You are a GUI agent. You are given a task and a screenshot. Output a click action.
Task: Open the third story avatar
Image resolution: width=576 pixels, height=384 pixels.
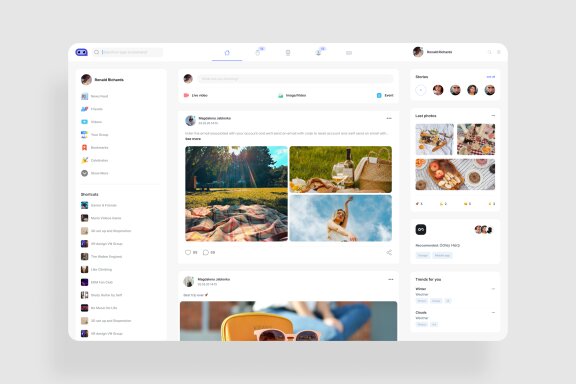coord(472,90)
